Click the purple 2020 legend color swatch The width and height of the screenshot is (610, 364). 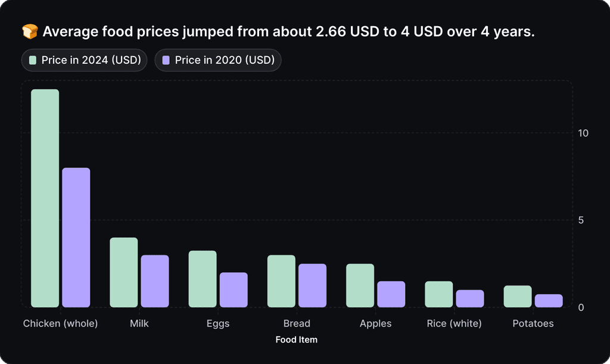pyautogui.click(x=166, y=60)
